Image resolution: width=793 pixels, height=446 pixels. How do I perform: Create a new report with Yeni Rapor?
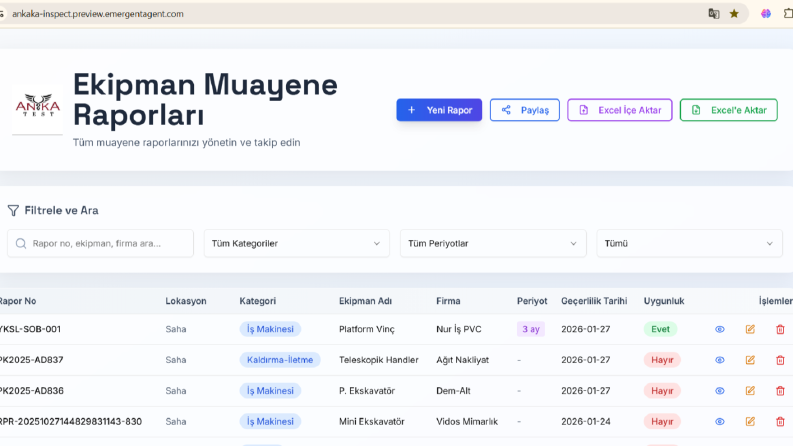click(439, 110)
